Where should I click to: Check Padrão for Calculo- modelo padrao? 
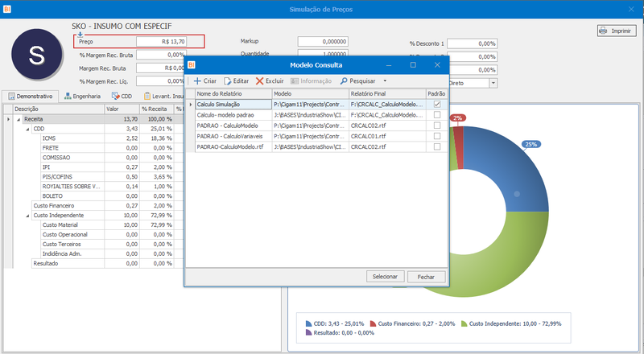(x=437, y=115)
